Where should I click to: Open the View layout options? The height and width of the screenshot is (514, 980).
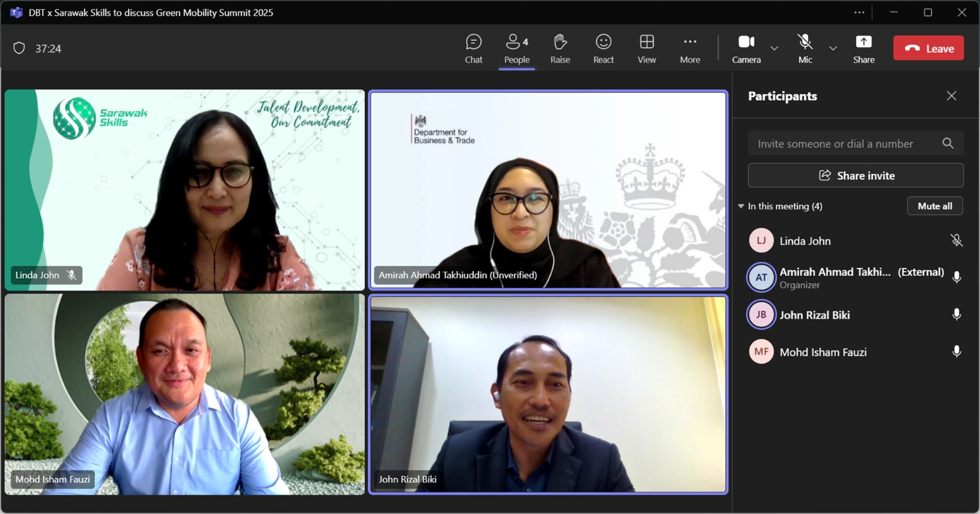point(647,48)
